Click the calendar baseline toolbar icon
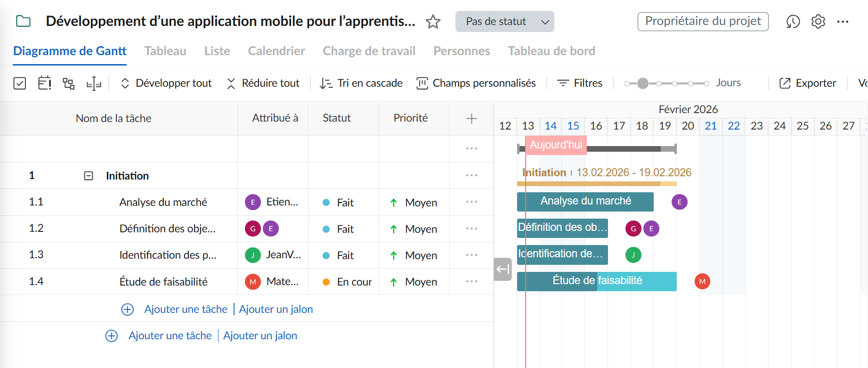Screen dimensions: 868x368 click(45, 83)
